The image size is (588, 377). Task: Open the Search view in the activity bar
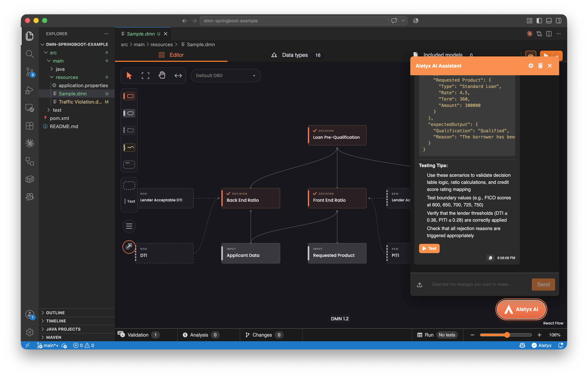click(x=30, y=54)
